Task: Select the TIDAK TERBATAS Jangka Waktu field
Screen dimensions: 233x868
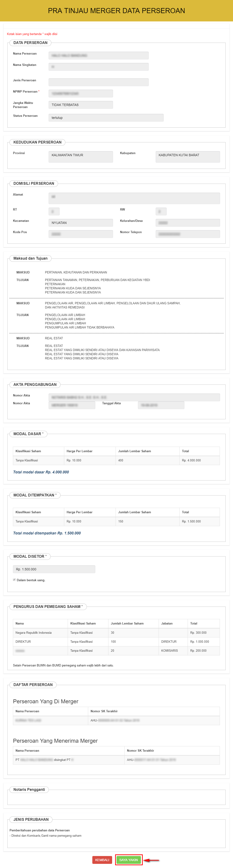Action: (81, 105)
